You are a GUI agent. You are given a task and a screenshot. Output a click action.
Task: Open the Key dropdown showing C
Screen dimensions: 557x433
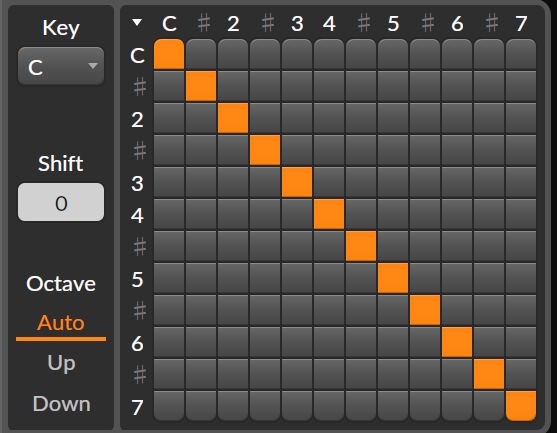click(x=61, y=66)
